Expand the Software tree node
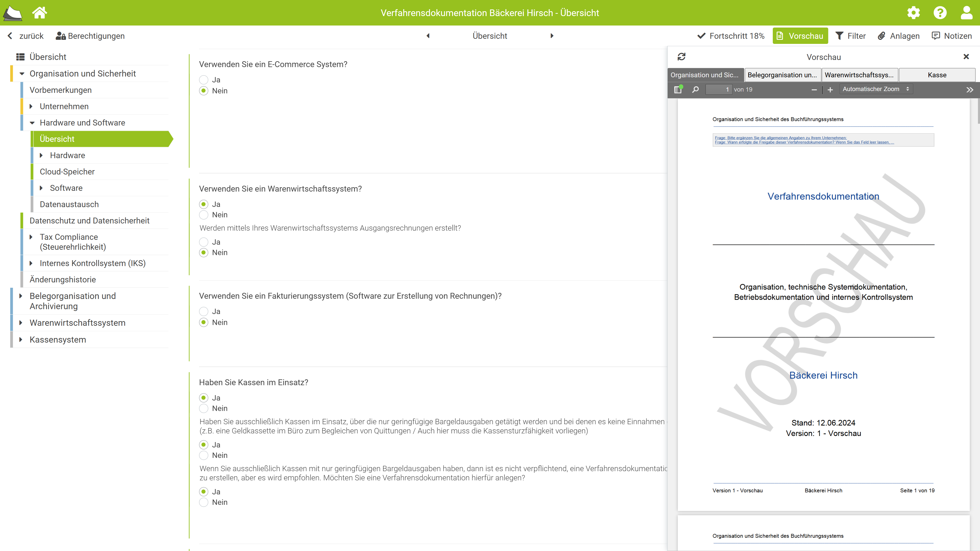This screenshot has width=980, height=551. tap(41, 188)
